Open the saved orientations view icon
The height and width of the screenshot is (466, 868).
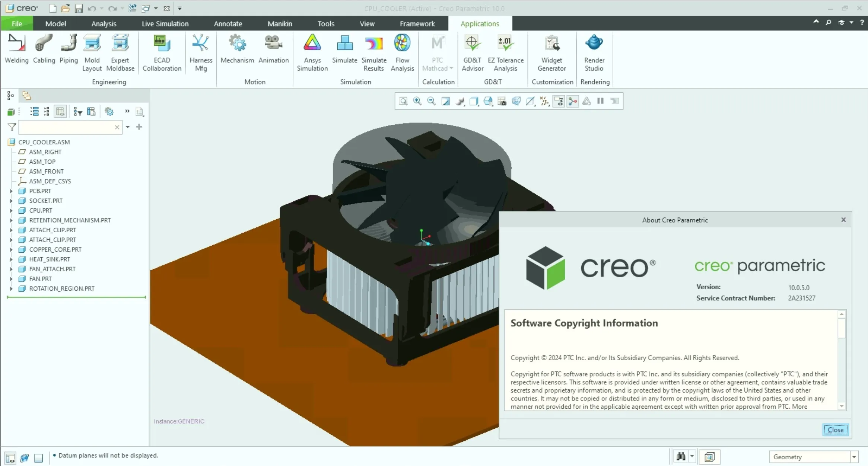[x=488, y=101]
